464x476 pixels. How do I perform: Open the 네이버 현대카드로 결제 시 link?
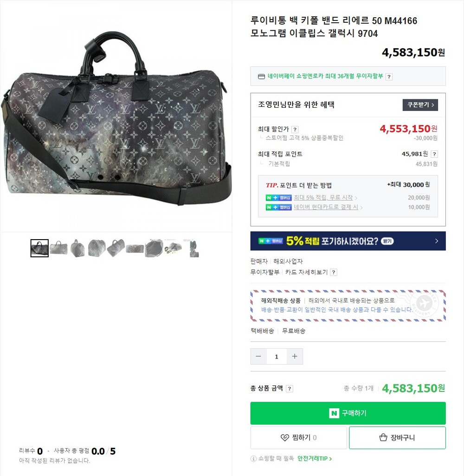[x=326, y=207]
